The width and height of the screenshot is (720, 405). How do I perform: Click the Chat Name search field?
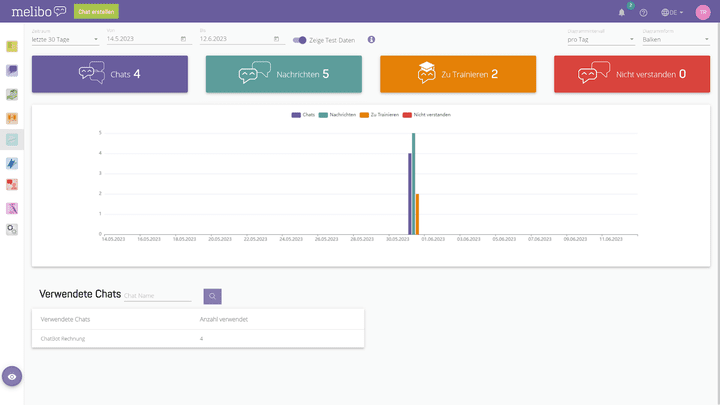pos(157,295)
